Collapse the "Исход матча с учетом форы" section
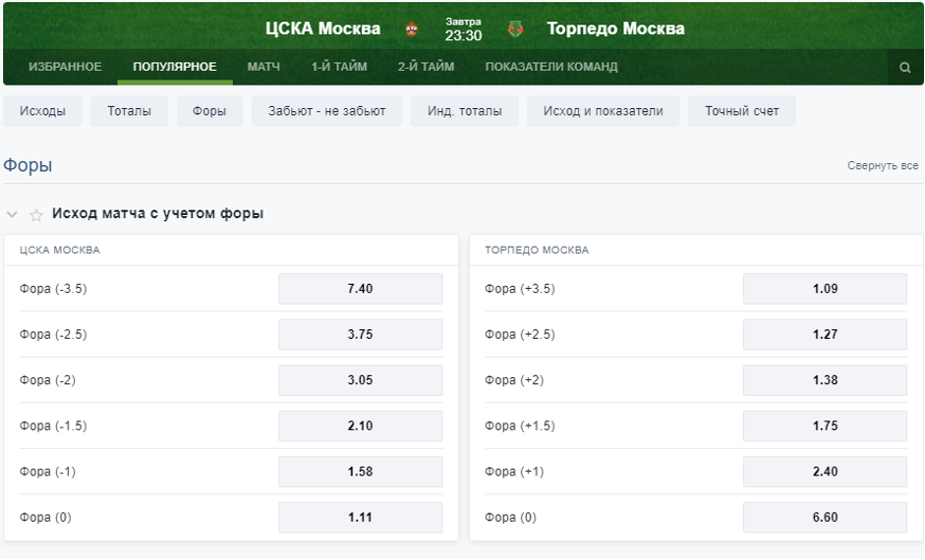The image size is (925, 560). [x=13, y=214]
